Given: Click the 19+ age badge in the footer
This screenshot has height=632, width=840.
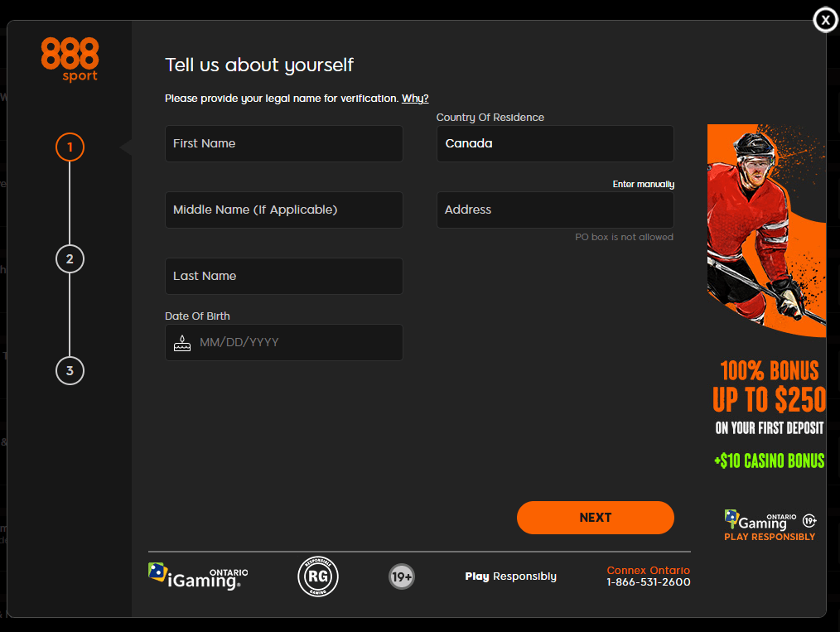Looking at the screenshot, I should (x=402, y=577).
